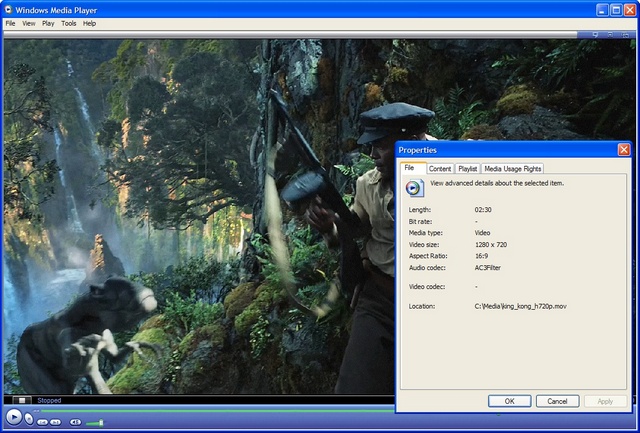Click the audio codec value AC3Filter
Image resolution: width=640 pixels, height=433 pixels.
(x=488, y=268)
